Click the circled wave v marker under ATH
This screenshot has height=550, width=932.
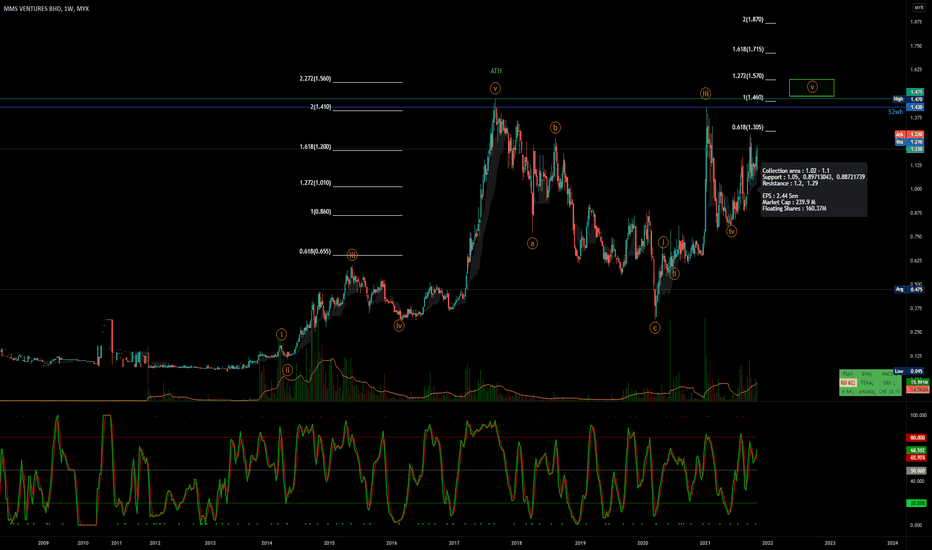pyautogui.click(x=495, y=89)
